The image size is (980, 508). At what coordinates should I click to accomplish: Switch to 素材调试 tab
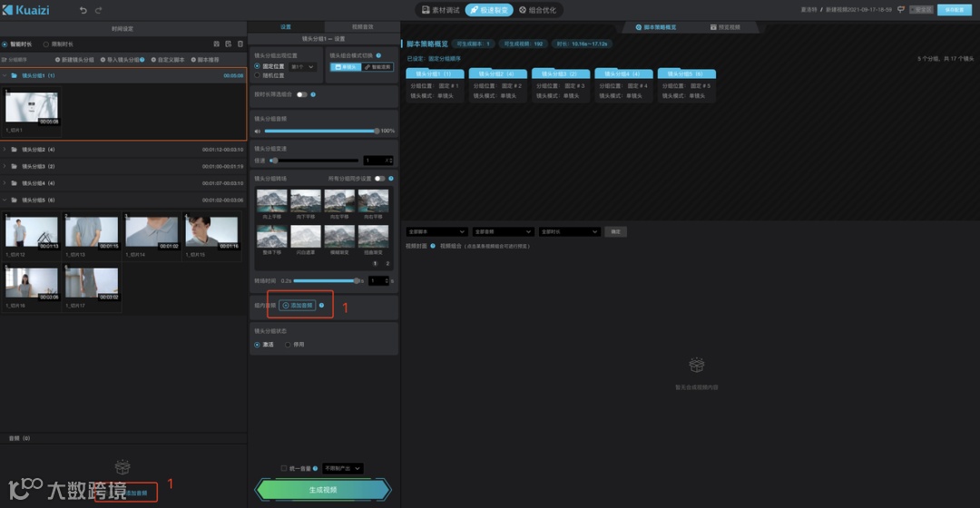[441, 10]
